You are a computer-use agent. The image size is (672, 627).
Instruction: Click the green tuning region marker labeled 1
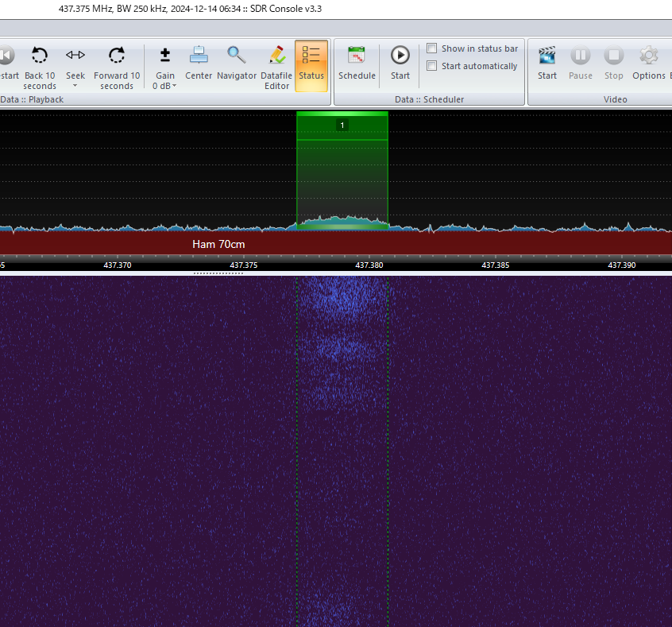click(342, 125)
